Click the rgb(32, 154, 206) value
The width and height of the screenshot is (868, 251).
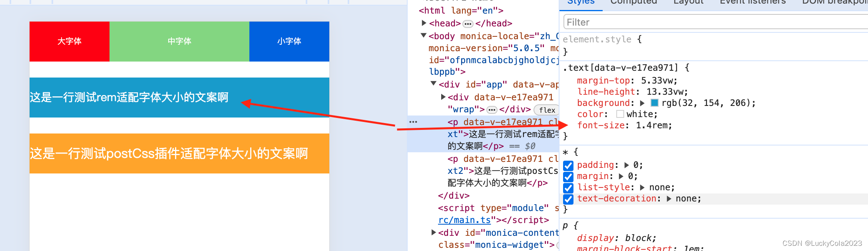pyautogui.click(x=706, y=103)
